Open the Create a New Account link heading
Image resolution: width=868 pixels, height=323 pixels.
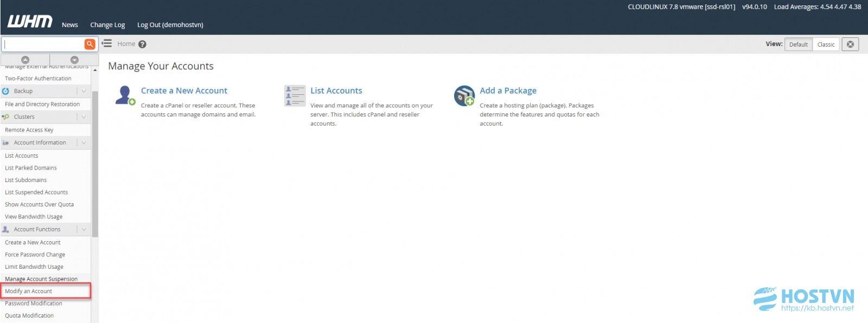[184, 91]
